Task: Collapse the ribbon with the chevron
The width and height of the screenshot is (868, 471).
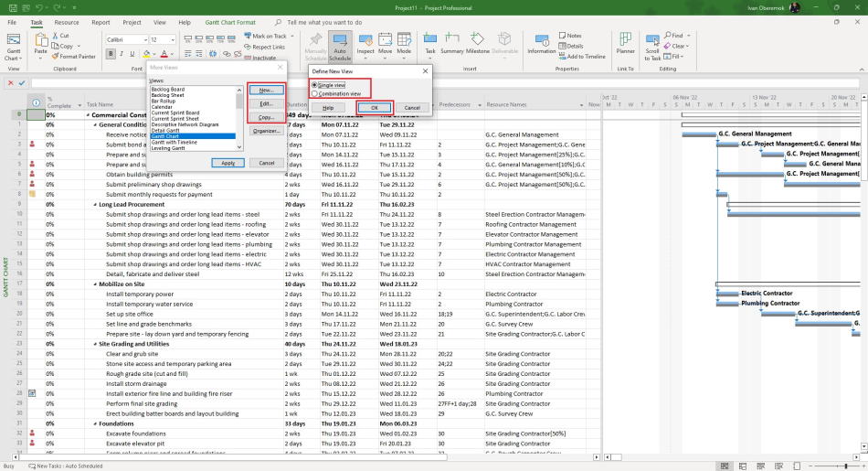Action: click(862, 70)
